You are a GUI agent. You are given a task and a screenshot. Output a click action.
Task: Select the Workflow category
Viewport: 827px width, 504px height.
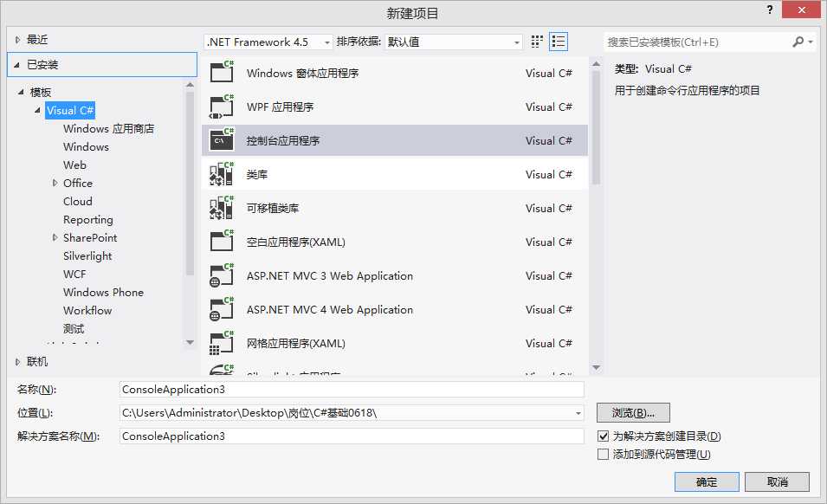(87, 311)
